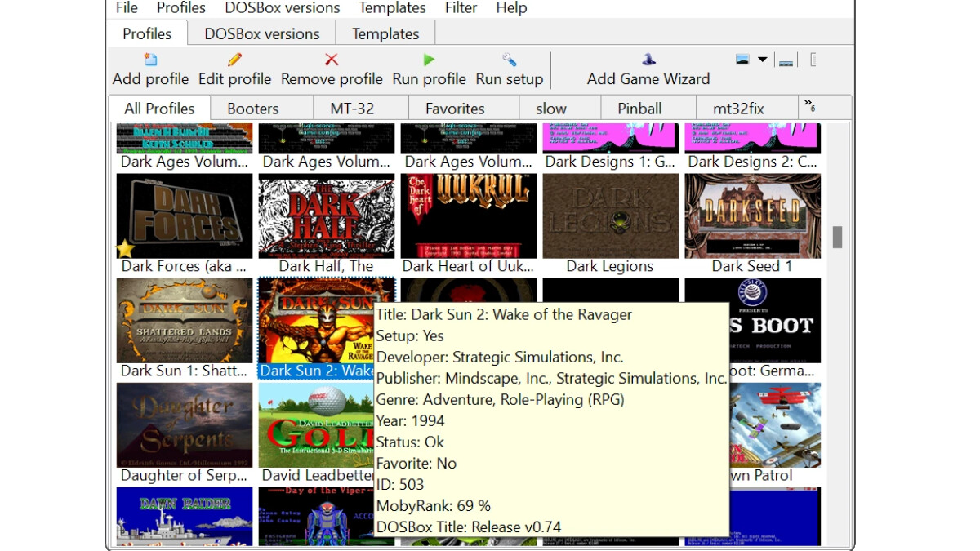Switch to the Profiles tab under menu bar
Image resolution: width=980 pixels, height=551 pixels.
coord(147,33)
